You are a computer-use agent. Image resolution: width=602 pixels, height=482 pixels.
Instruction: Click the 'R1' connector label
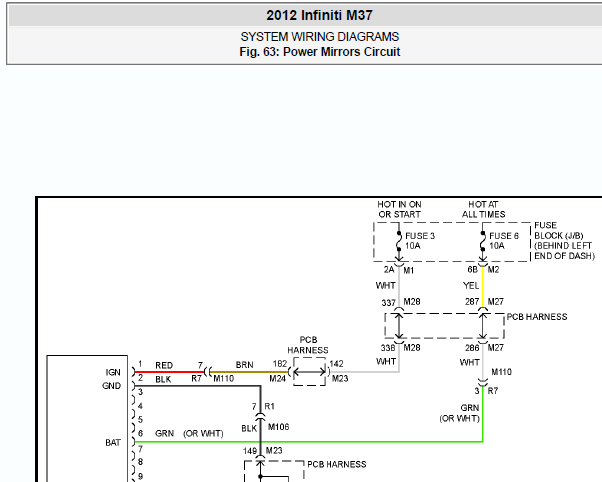click(270, 406)
